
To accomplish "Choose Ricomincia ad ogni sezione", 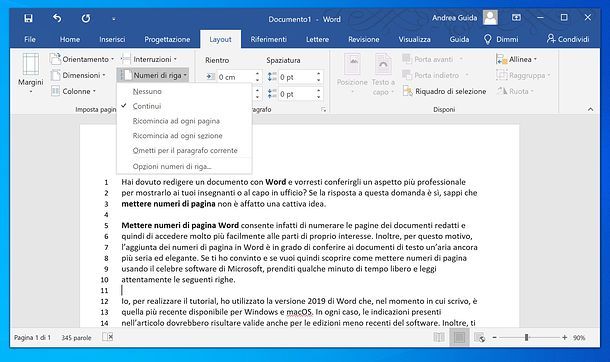I will tap(177, 136).
